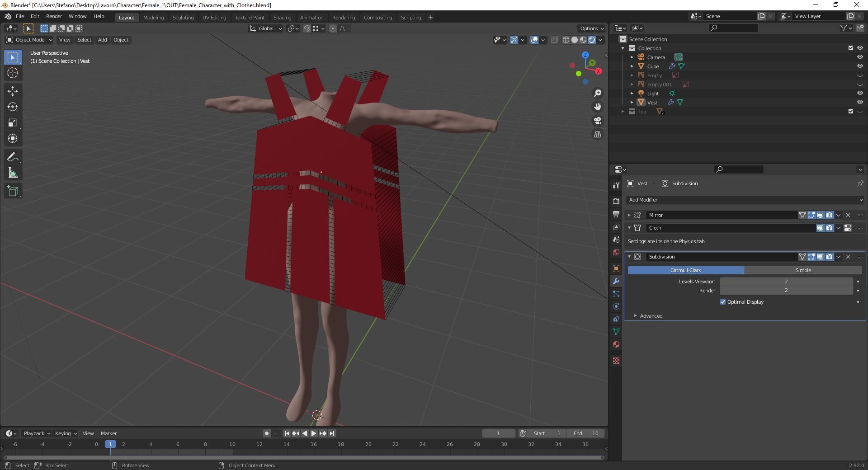868x470 pixels.
Task: Select the Measure ruler tool
Action: point(13,173)
